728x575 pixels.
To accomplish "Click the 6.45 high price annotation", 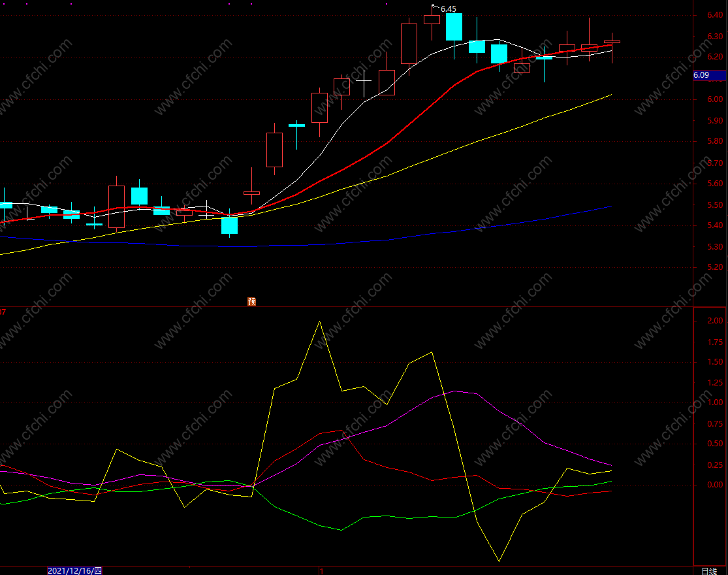I will click(449, 9).
